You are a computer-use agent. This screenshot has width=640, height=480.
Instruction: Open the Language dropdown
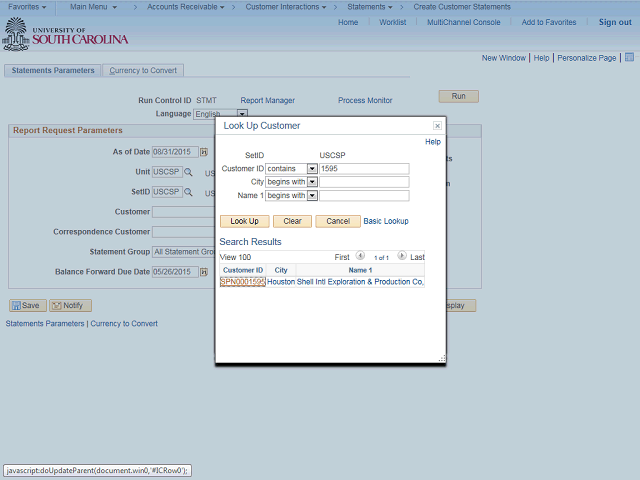[x=242, y=113]
